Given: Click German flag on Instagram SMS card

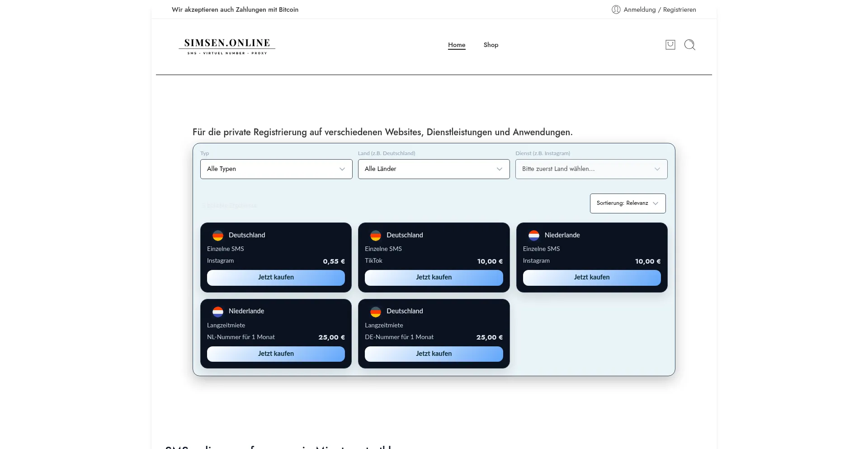Looking at the screenshot, I should [x=218, y=236].
